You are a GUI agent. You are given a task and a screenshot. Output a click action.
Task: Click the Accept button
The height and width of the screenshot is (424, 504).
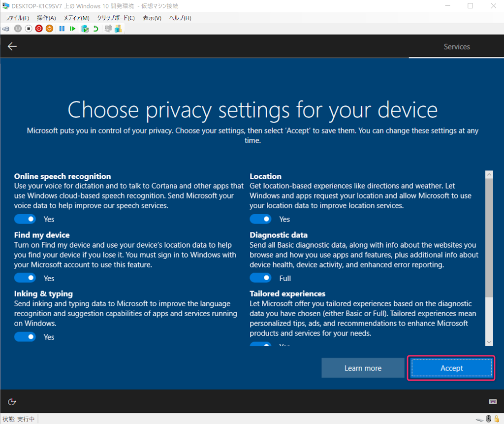pyautogui.click(x=451, y=368)
